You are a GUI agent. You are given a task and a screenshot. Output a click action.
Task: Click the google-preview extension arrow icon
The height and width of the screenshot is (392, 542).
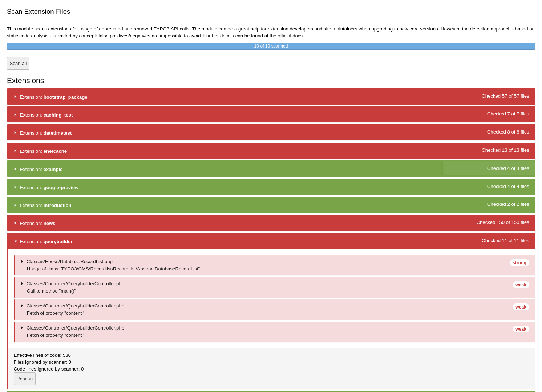click(15, 187)
